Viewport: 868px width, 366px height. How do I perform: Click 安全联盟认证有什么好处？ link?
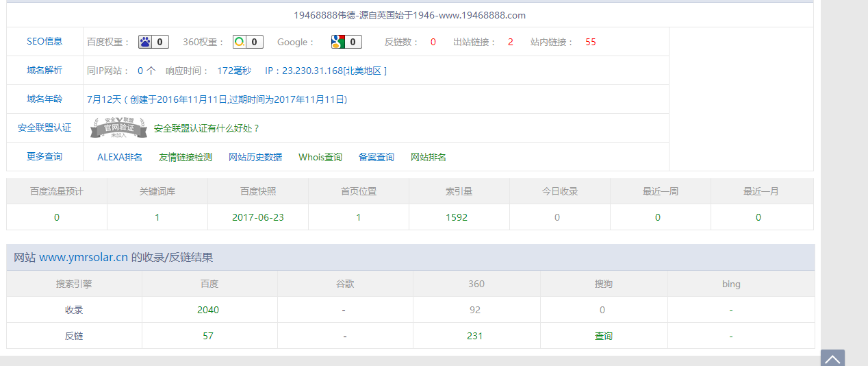pos(207,128)
